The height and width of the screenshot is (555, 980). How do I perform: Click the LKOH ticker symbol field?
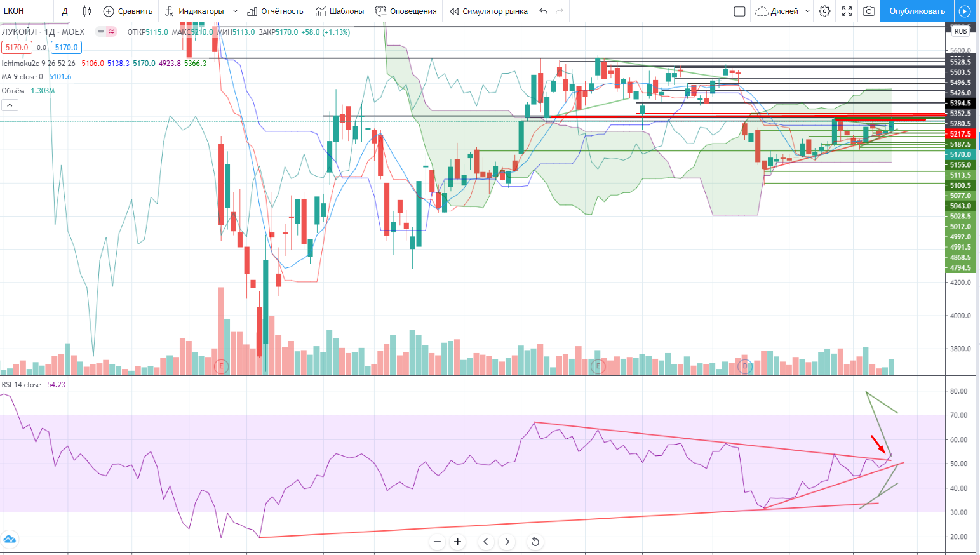[25, 11]
